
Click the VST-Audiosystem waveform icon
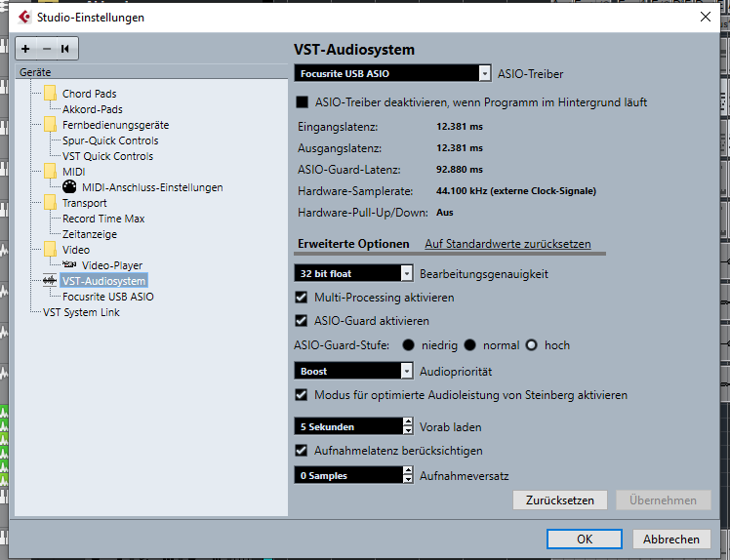[x=50, y=281]
